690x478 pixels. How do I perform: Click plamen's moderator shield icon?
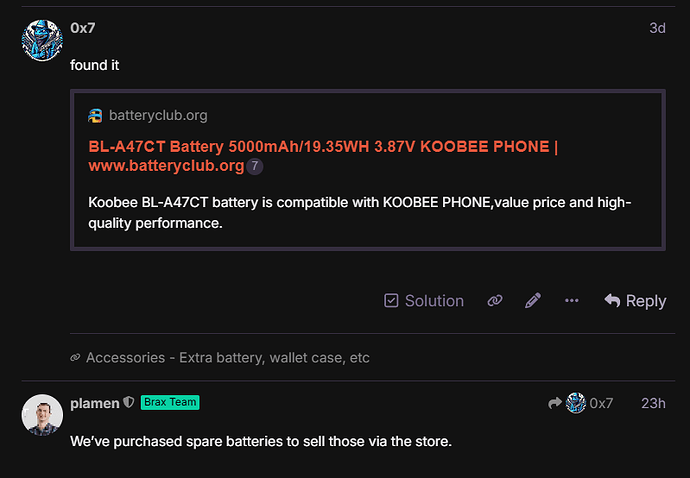pos(128,402)
